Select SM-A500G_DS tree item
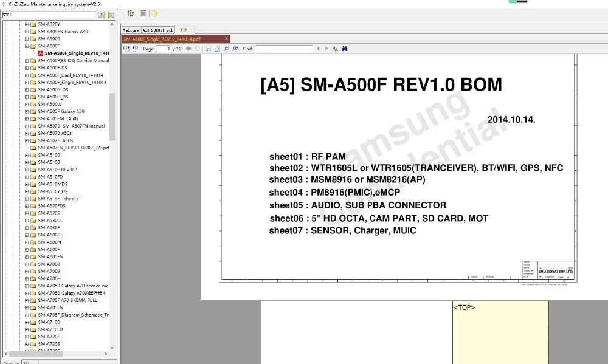This screenshot has height=364, width=608. tap(53, 89)
